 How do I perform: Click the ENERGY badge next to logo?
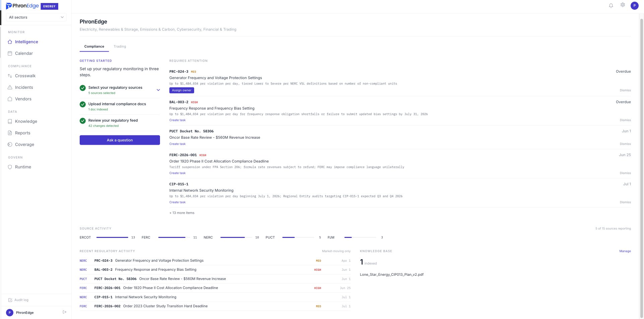50,6
